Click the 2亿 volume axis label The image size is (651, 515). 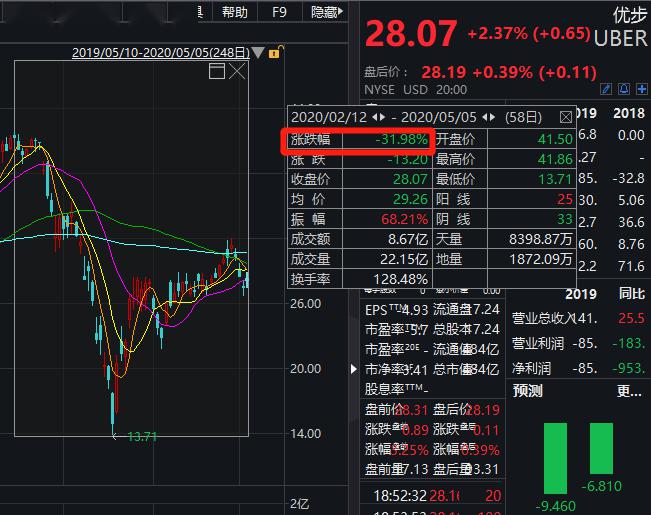point(299,504)
